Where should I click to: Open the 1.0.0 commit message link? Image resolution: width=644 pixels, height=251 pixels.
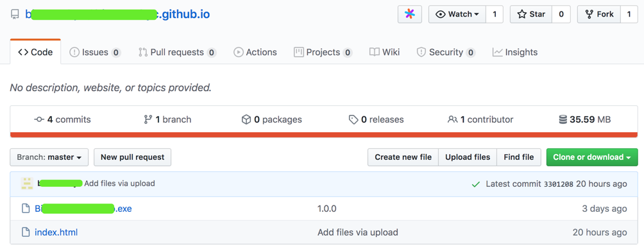(327, 209)
